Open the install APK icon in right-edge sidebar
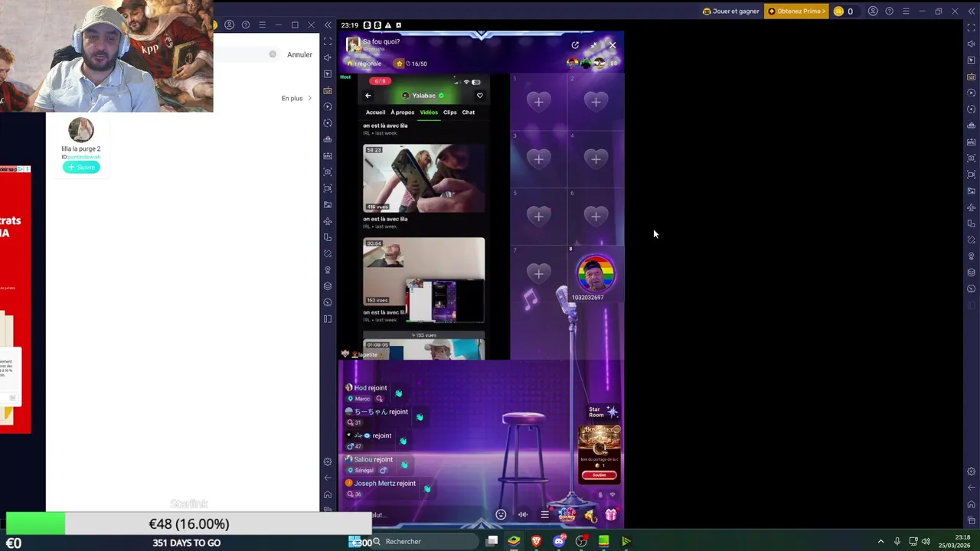The image size is (980, 551). coord(972,142)
